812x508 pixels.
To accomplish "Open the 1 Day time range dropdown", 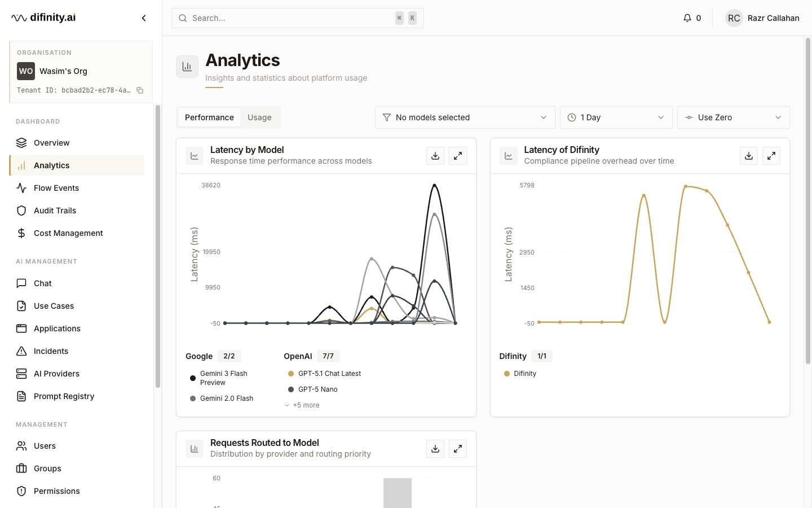I will (x=616, y=117).
